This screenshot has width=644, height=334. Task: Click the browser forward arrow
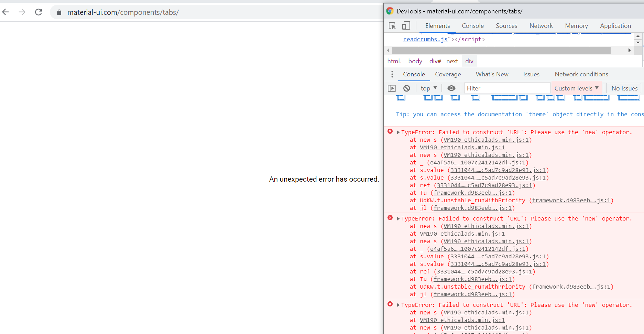coord(22,12)
